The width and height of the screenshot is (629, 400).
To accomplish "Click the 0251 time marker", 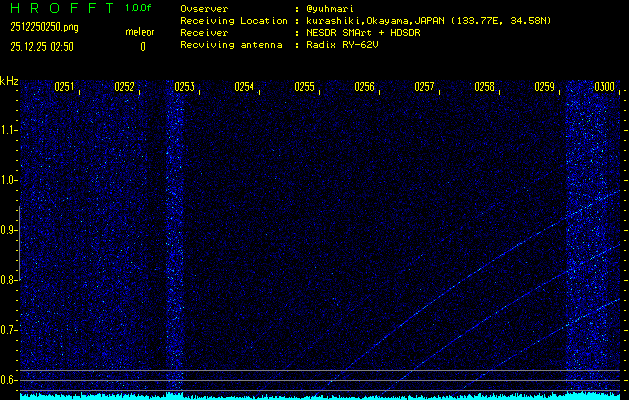I will 64,87.
